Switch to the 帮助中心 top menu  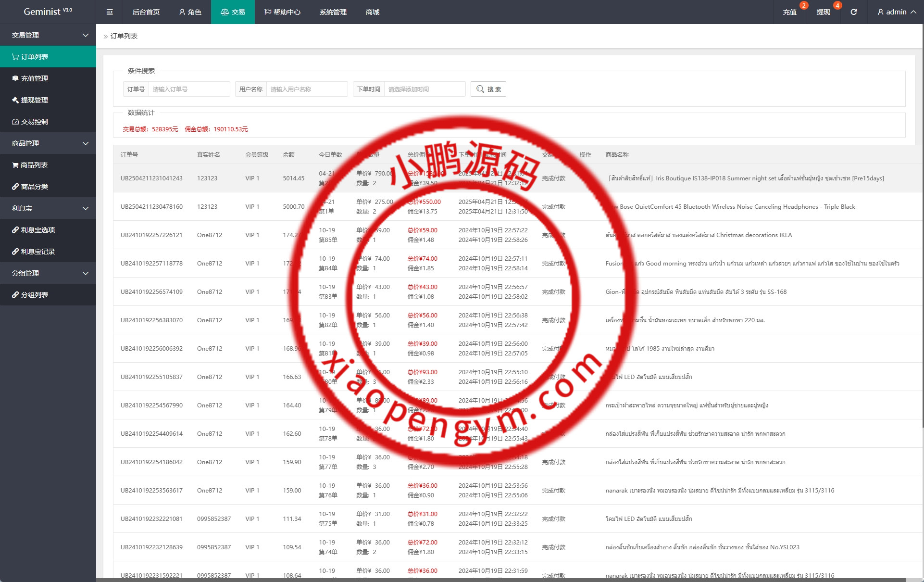point(282,12)
